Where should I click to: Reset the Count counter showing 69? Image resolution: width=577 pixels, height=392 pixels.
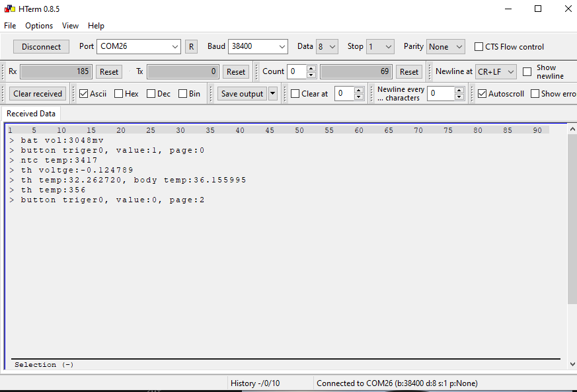tap(409, 72)
